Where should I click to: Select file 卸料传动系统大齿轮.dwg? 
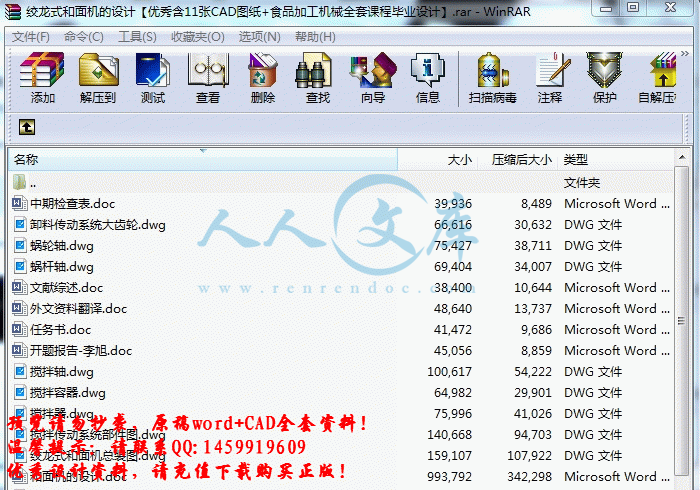98,225
